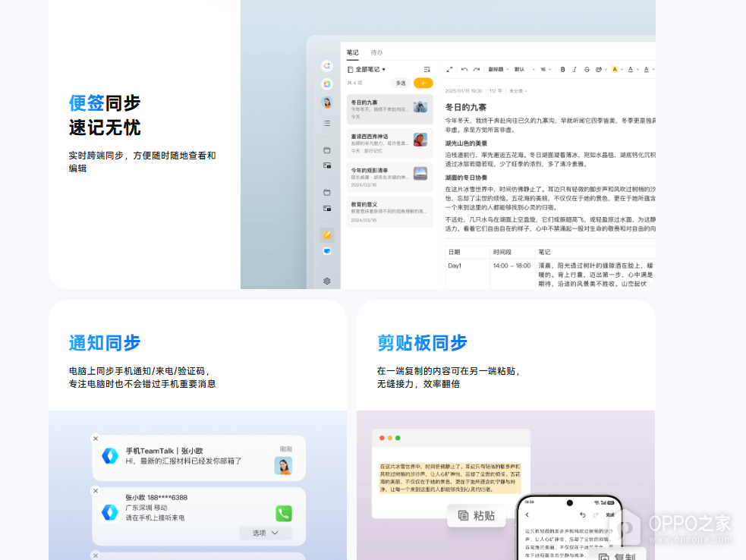This screenshot has width=746, height=560.
Task: Open the 教育的意义 note
Action: [389, 212]
